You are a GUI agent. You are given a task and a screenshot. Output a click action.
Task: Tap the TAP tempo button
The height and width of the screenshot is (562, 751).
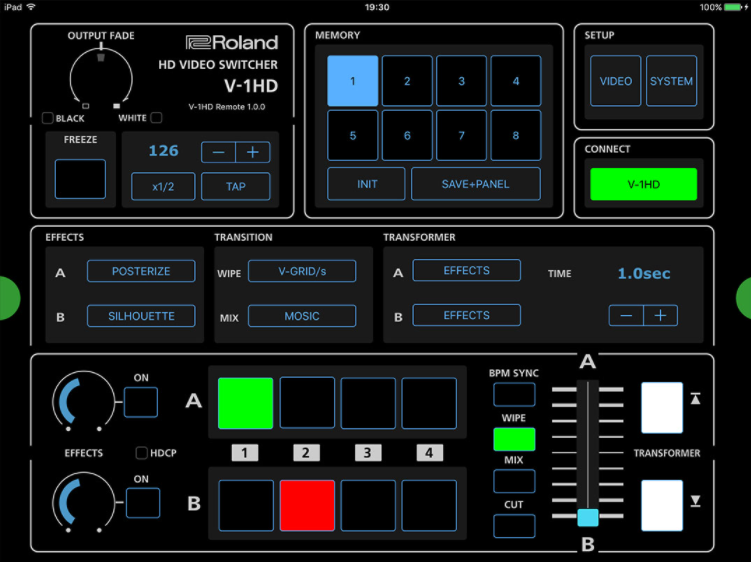pos(236,186)
